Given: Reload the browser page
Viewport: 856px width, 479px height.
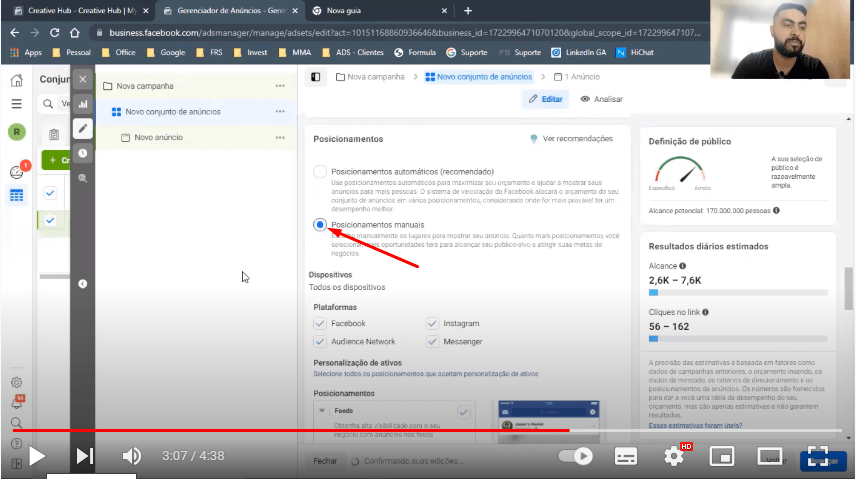Looking at the screenshot, I should point(55,33).
